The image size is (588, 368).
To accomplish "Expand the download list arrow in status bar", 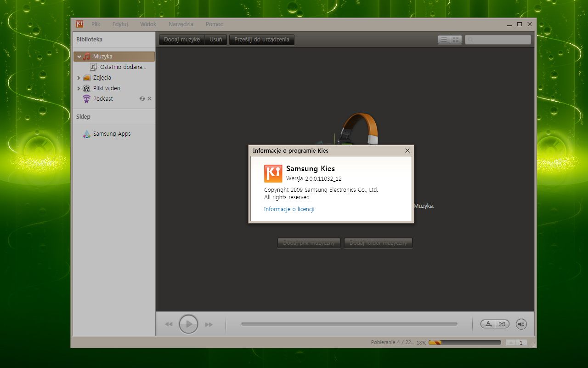I will tap(511, 343).
